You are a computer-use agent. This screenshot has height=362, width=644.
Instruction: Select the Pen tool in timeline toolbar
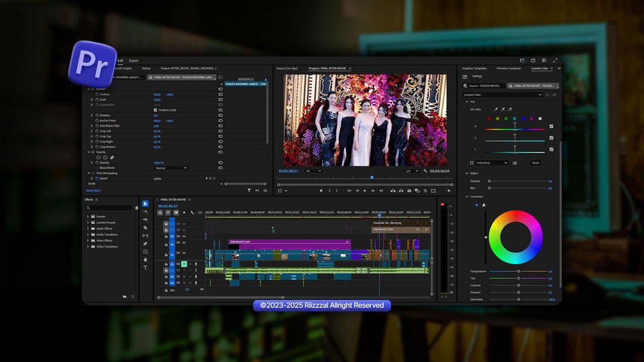click(x=146, y=243)
